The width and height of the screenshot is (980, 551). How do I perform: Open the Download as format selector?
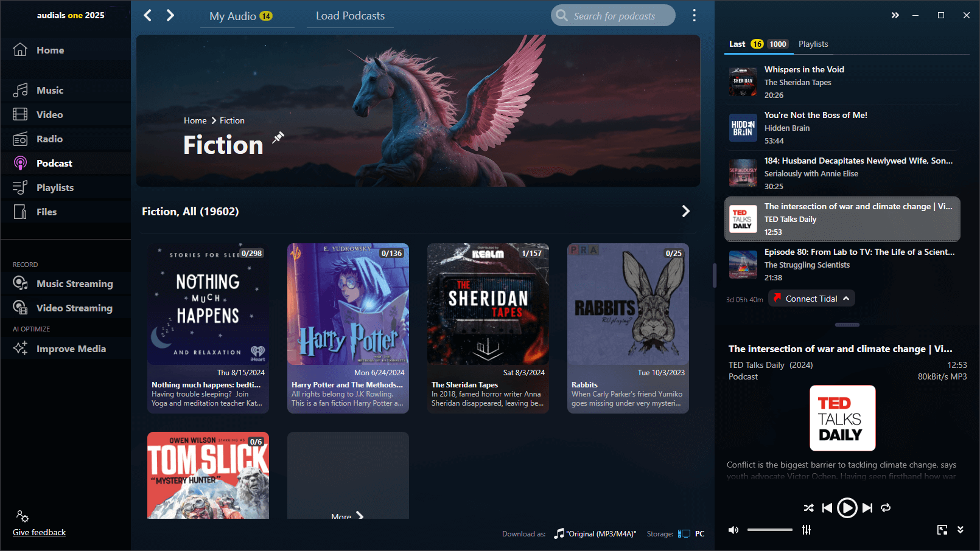pos(595,534)
